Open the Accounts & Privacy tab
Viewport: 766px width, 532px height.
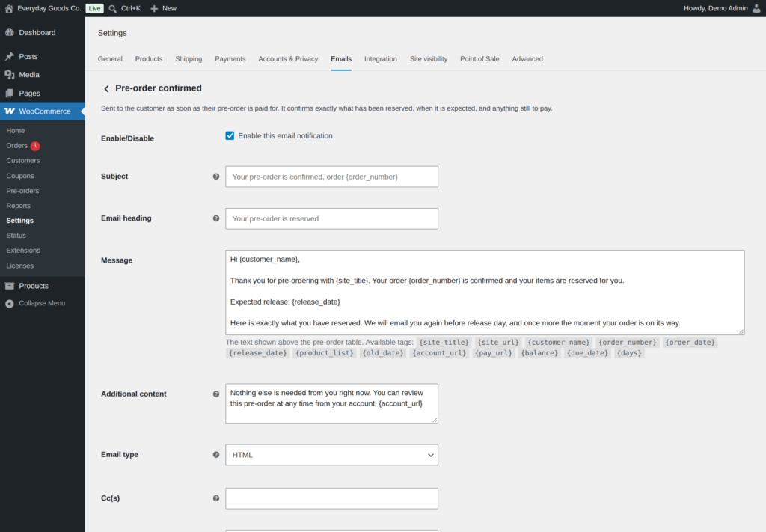[x=288, y=58]
